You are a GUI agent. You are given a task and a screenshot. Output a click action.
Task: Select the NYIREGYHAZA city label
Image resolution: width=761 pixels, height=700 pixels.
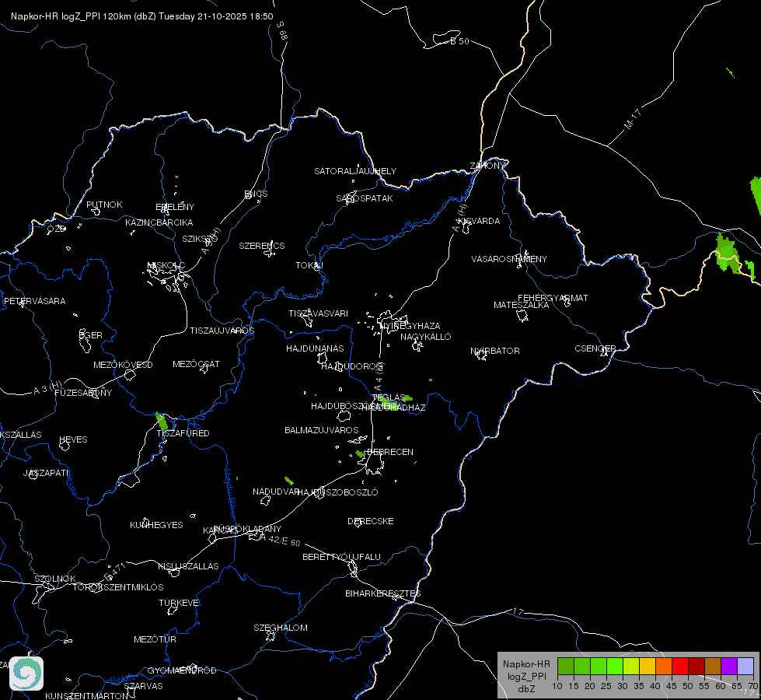point(410,326)
